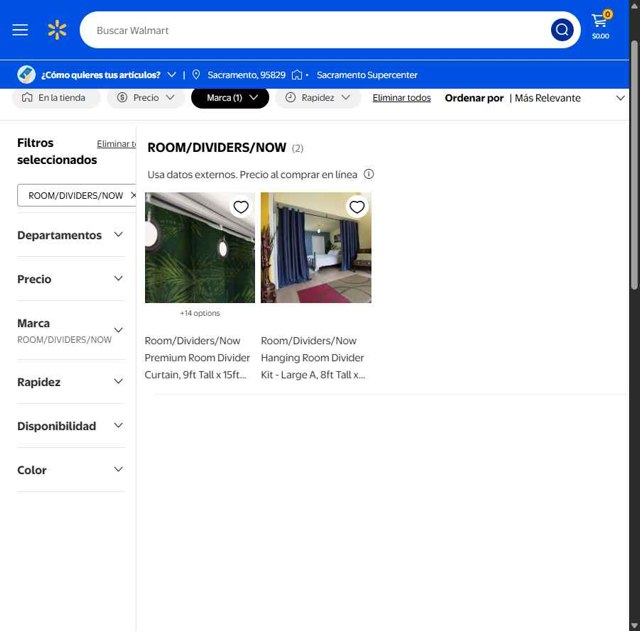Expand the sidebar Precio filter section
The width and height of the screenshot is (640, 631).
coord(71,279)
